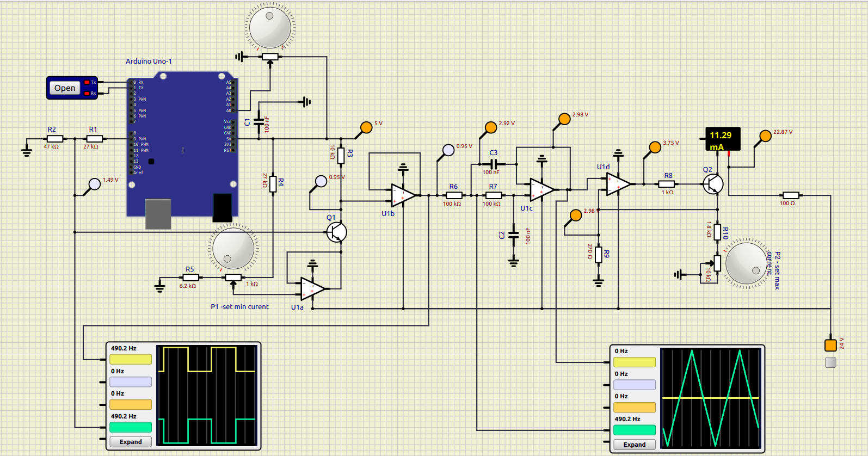Viewport: 868px width, 456px height.
Task: Click the top potentiometer dial
Action: click(x=270, y=26)
